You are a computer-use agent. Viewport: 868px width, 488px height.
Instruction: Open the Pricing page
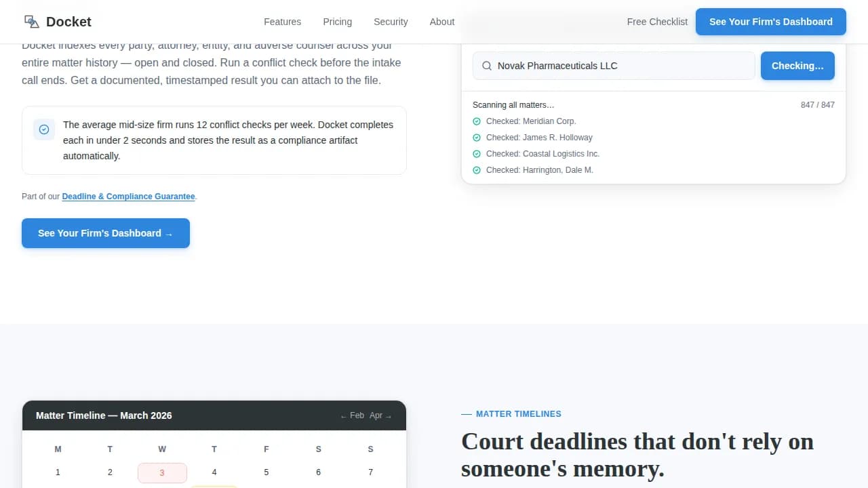[x=337, y=21]
